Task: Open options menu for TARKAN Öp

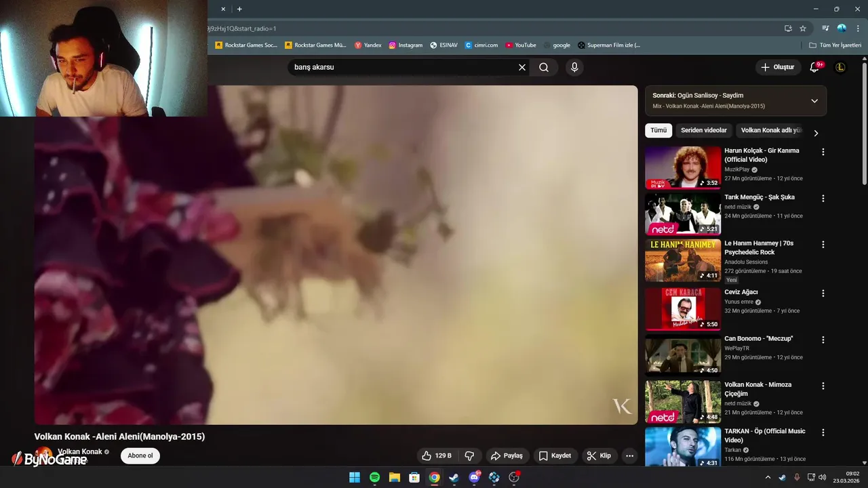Action: pyautogui.click(x=823, y=432)
